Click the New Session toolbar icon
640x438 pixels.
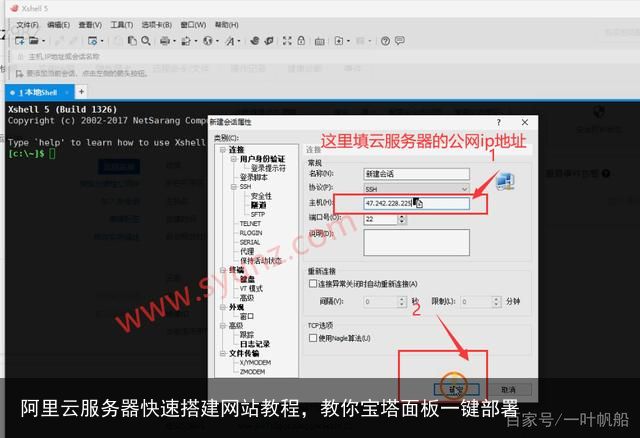pos(19,41)
